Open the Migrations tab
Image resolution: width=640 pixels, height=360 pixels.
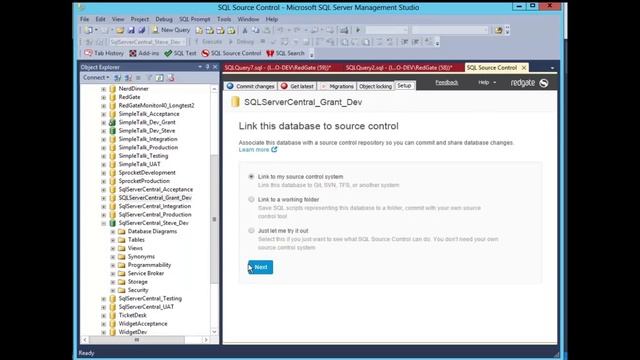(x=337, y=86)
